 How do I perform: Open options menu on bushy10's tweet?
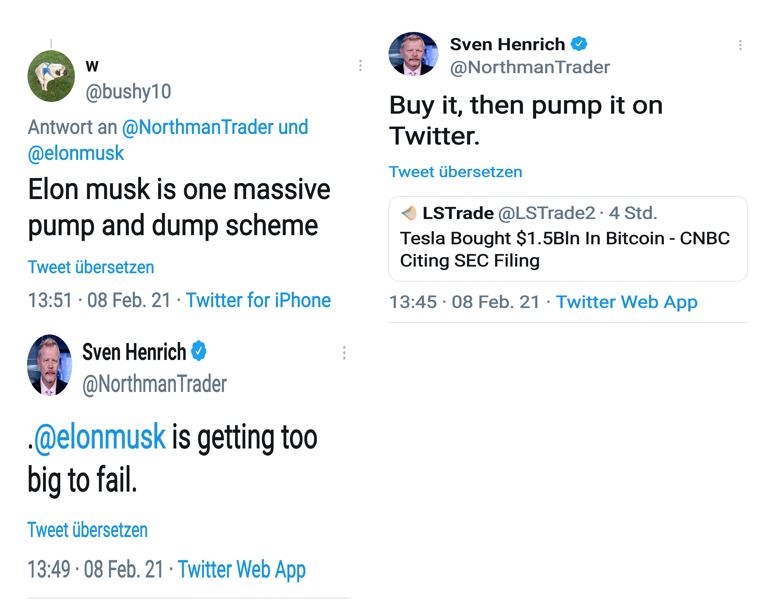(x=360, y=66)
